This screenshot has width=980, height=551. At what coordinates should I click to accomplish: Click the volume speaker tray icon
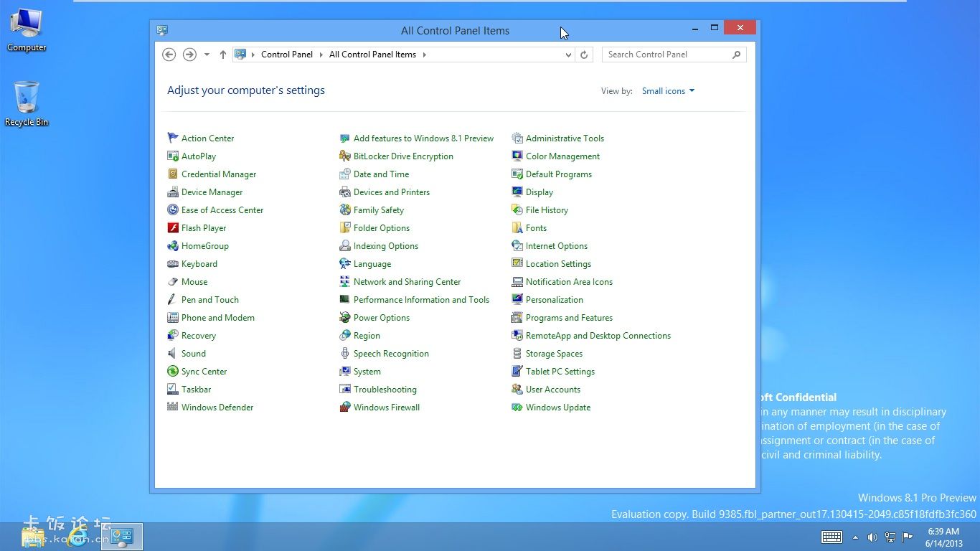[x=872, y=537]
